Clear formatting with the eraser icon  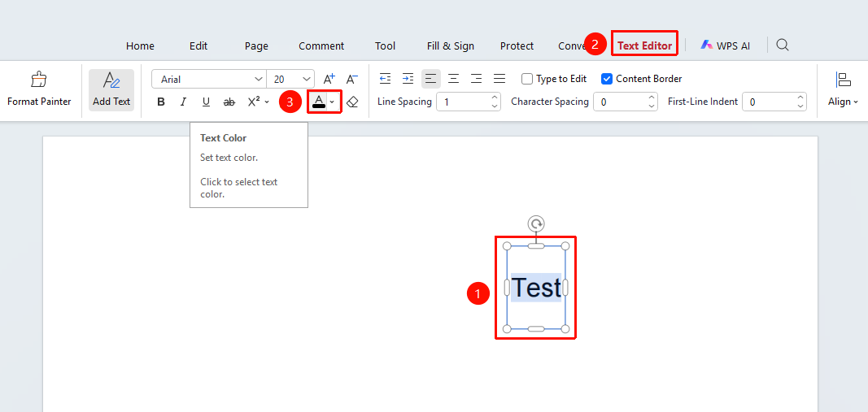coord(352,102)
